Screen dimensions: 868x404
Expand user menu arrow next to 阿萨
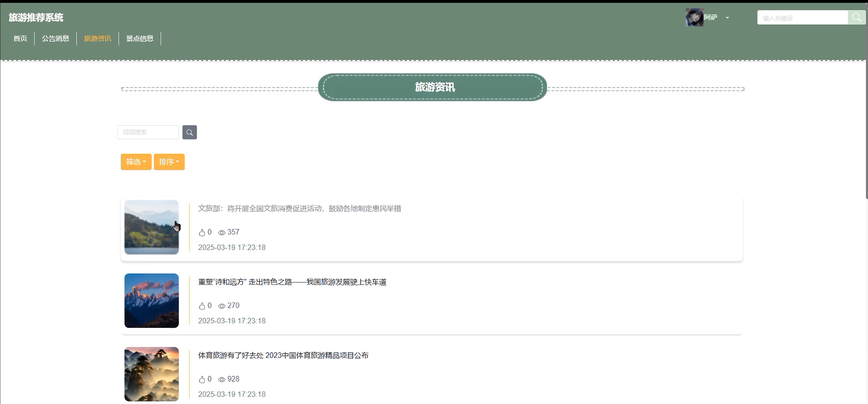coord(727,18)
